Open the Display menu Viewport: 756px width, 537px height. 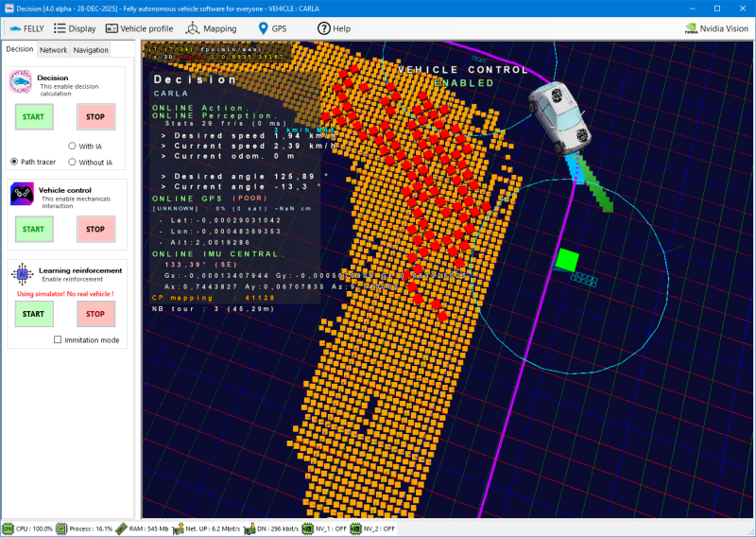pos(75,28)
